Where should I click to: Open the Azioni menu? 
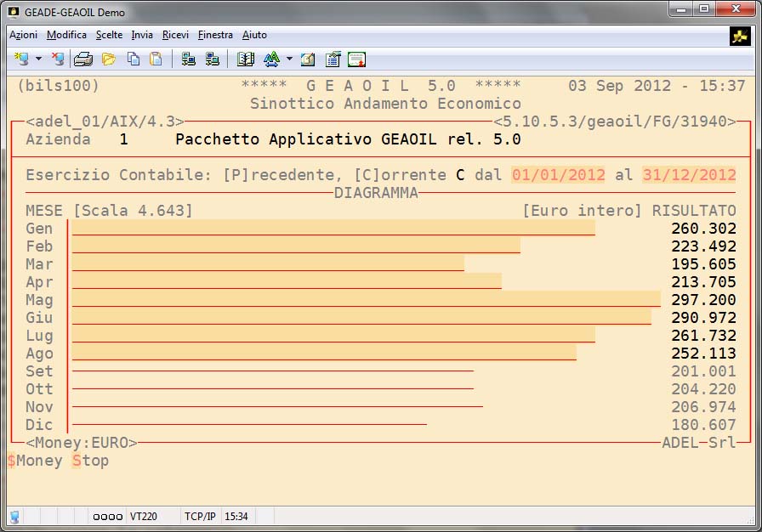(x=23, y=35)
